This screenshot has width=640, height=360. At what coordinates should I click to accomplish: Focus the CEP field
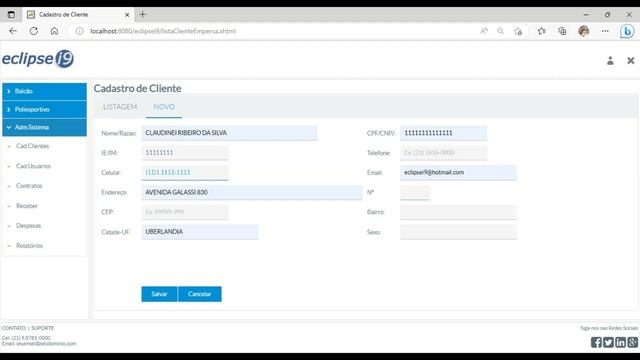point(185,212)
